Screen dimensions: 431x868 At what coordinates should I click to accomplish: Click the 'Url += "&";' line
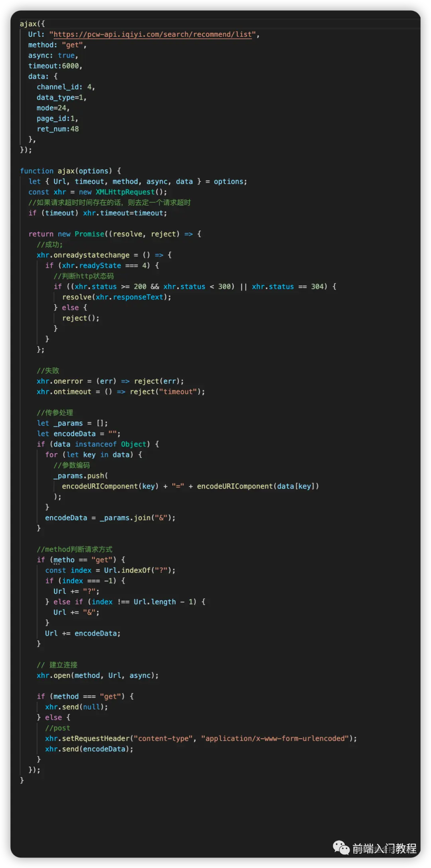point(77,612)
